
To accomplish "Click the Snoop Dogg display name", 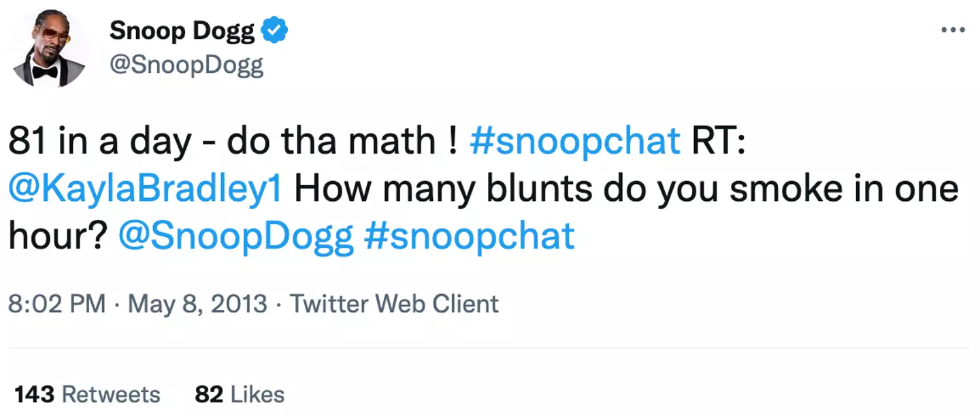I will tap(182, 31).
